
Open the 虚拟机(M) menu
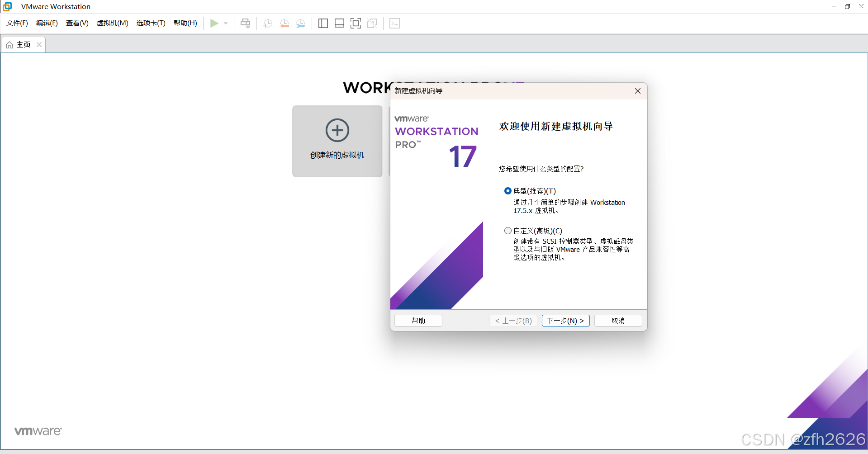[113, 23]
